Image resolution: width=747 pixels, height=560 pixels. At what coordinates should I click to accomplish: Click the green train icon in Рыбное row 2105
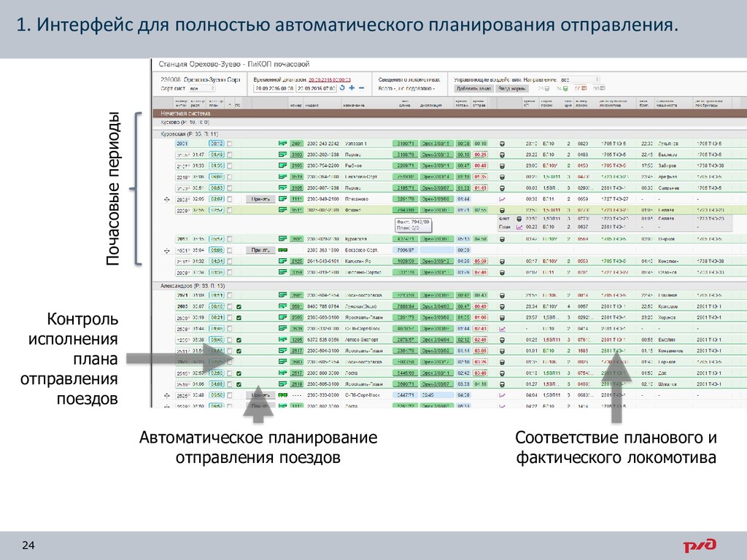point(283,166)
